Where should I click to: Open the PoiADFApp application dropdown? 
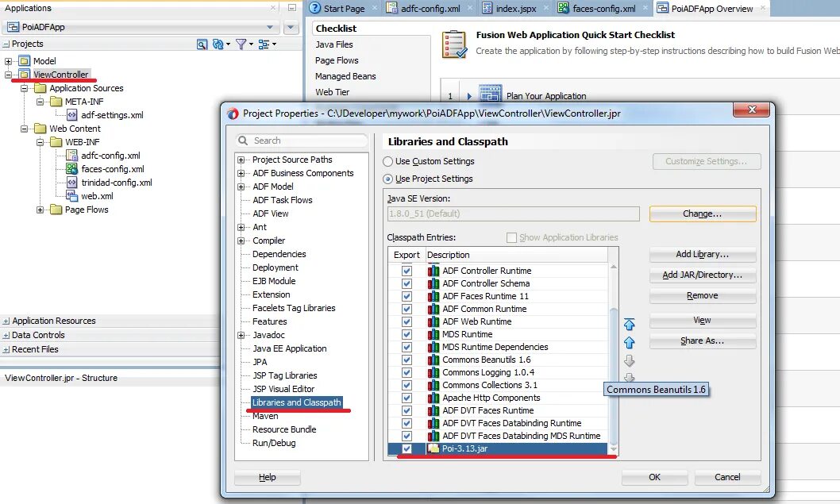click(270, 27)
